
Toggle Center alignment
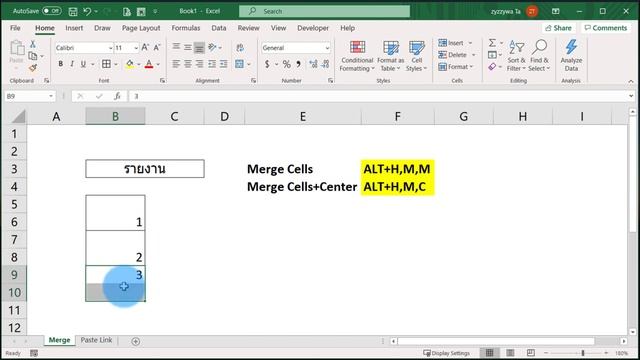pos(187,64)
